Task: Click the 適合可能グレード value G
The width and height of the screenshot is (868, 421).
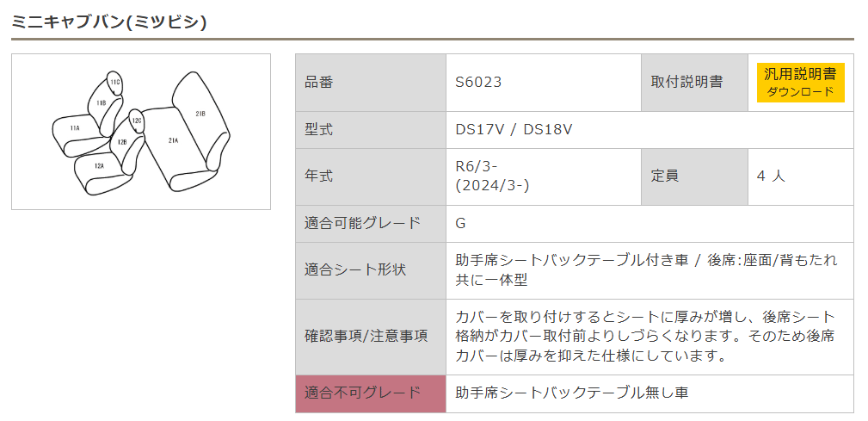Action: click(x=460, y=223)
